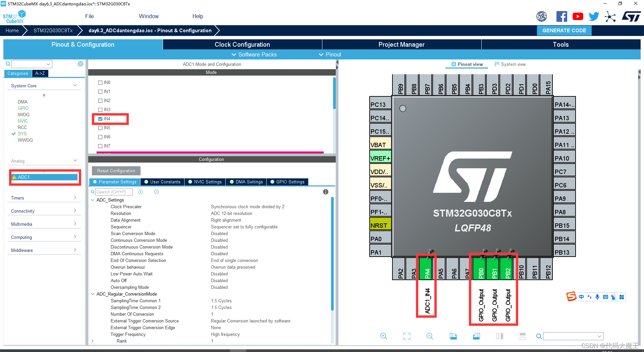
Task: Open peripheral list settings gear
Action: 80,64
